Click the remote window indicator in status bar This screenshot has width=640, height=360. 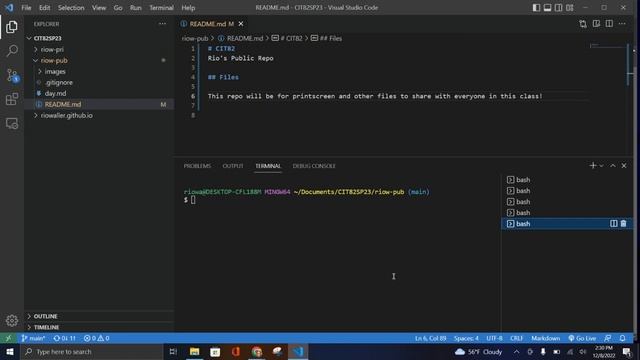8,338
